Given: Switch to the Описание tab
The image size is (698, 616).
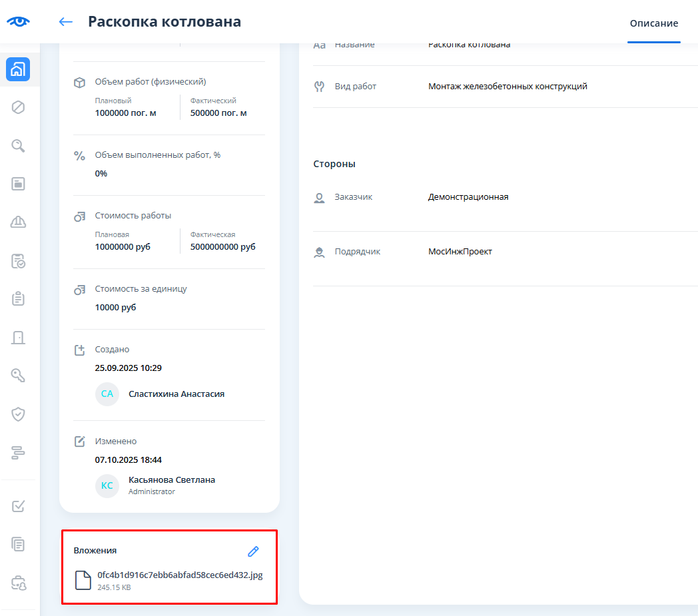Looking at the screenshot, I should [x=653, y=23].
